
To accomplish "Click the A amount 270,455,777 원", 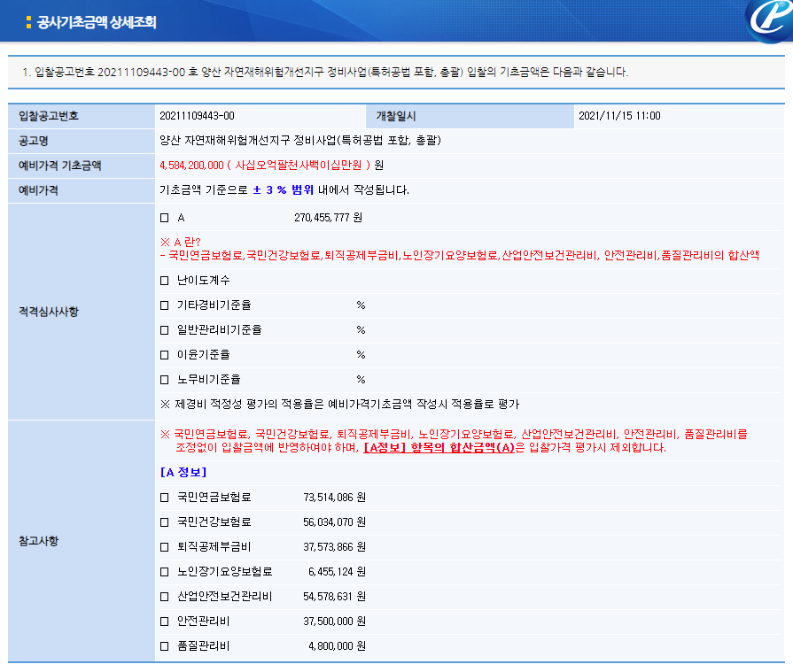I will click(328, 218).
